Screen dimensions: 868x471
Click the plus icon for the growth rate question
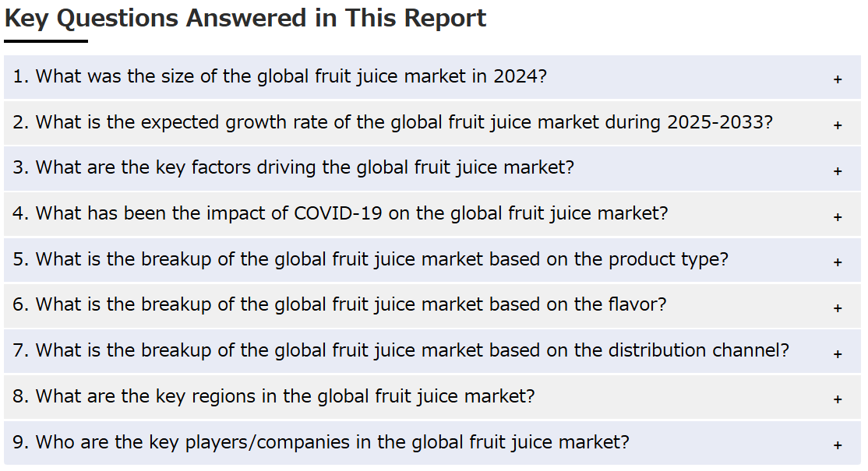point(838,125)
